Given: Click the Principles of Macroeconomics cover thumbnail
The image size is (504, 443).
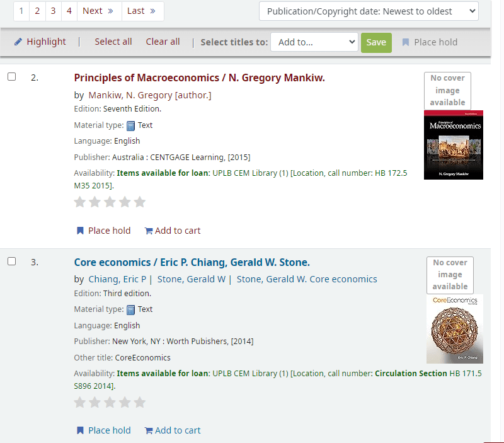Looking at the screenshot, I should (453, 145).
